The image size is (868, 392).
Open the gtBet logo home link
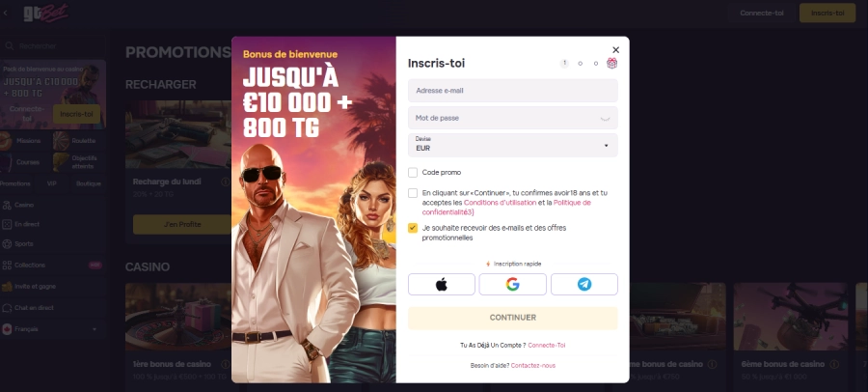tap(46, 13)
